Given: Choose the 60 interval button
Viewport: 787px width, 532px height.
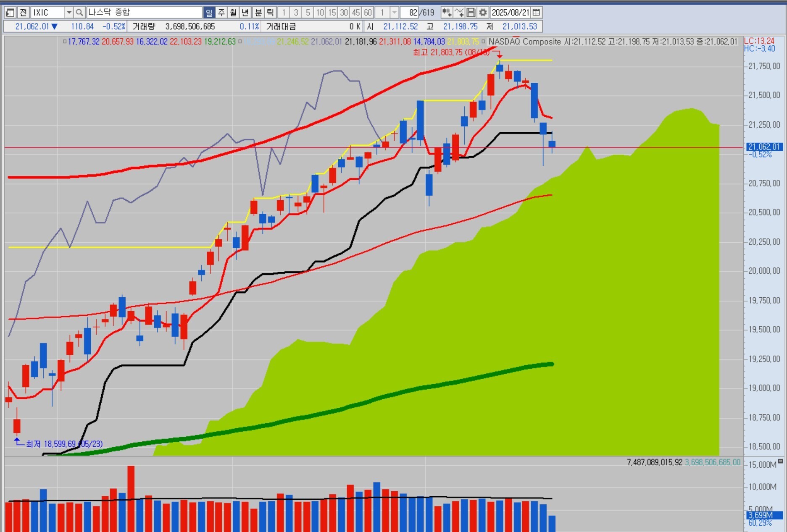Looking at the screenshot, I should click(x=368, y=13).
